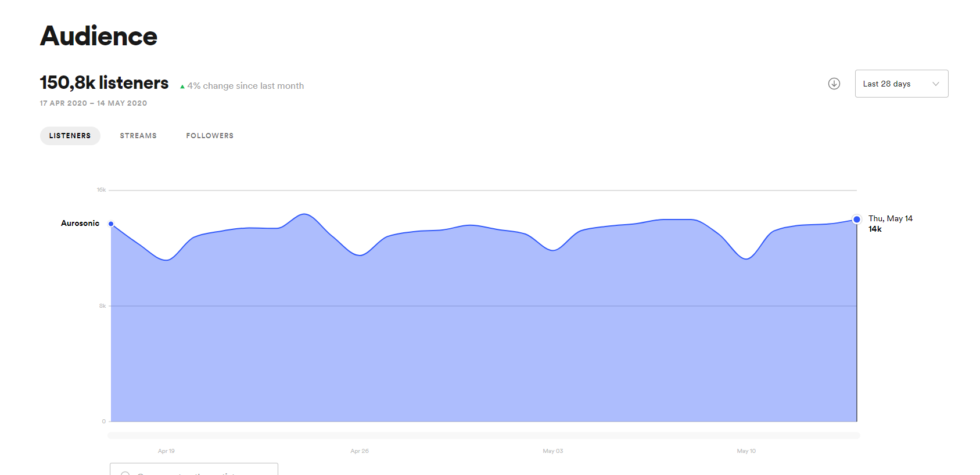Click the May 03 axis label

pyautogui.click(x=552, y=451)
